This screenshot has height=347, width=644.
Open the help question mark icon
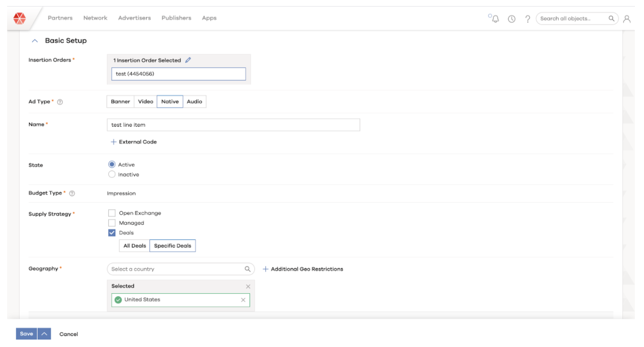pos(527,19)
